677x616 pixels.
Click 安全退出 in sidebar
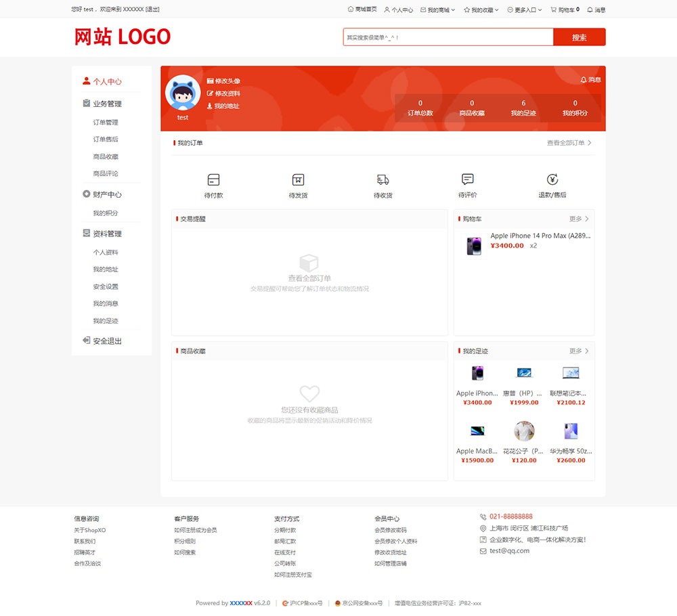coord(102,341)
